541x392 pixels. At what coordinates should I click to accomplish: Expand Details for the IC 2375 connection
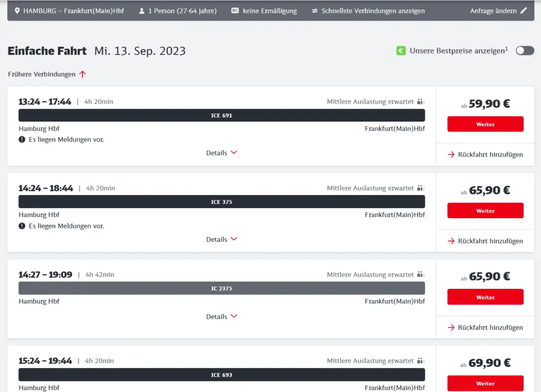coord(221,317)
